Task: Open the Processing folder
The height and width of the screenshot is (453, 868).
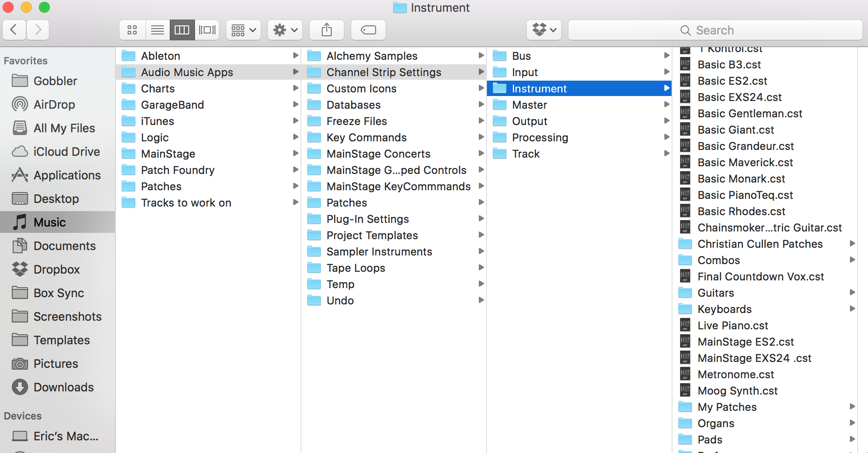Action: coord(579,137)
